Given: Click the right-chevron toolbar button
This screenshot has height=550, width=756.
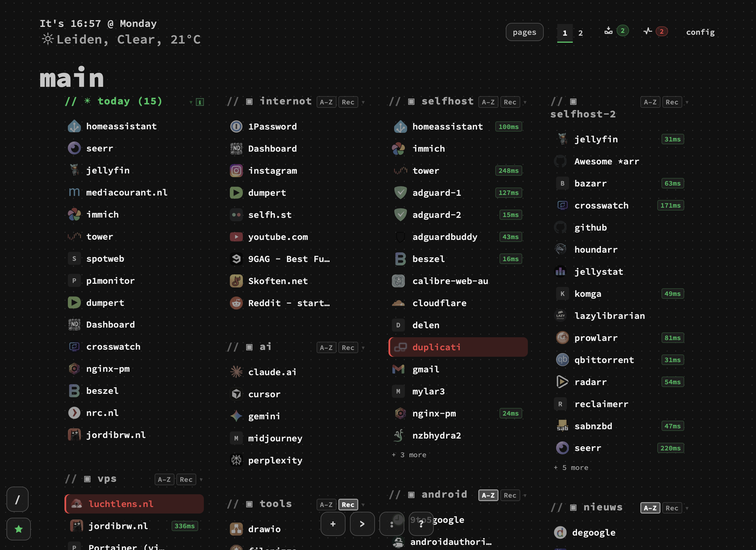Looking at the screenshot, I should tap(362, 524).
